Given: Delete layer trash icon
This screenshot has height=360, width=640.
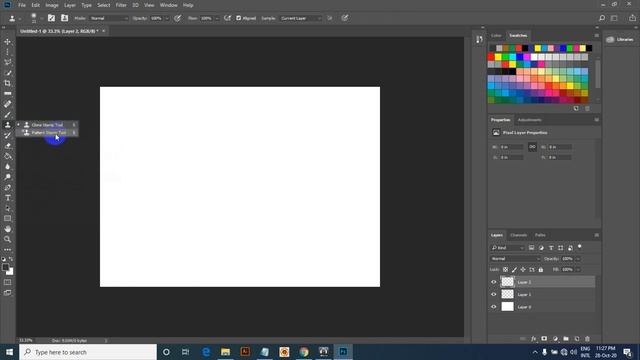Looking at the screenshot, I should (x=587, y=339).
